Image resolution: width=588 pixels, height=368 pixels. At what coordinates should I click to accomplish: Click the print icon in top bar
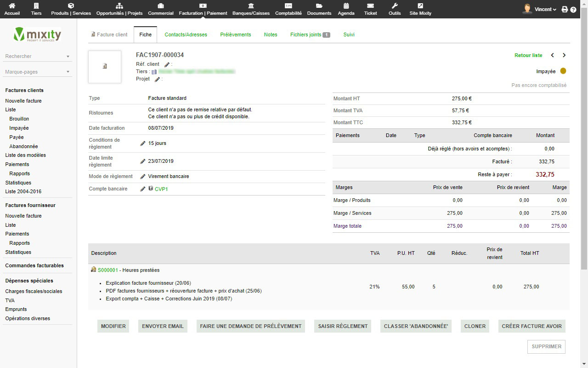[565, 9]
